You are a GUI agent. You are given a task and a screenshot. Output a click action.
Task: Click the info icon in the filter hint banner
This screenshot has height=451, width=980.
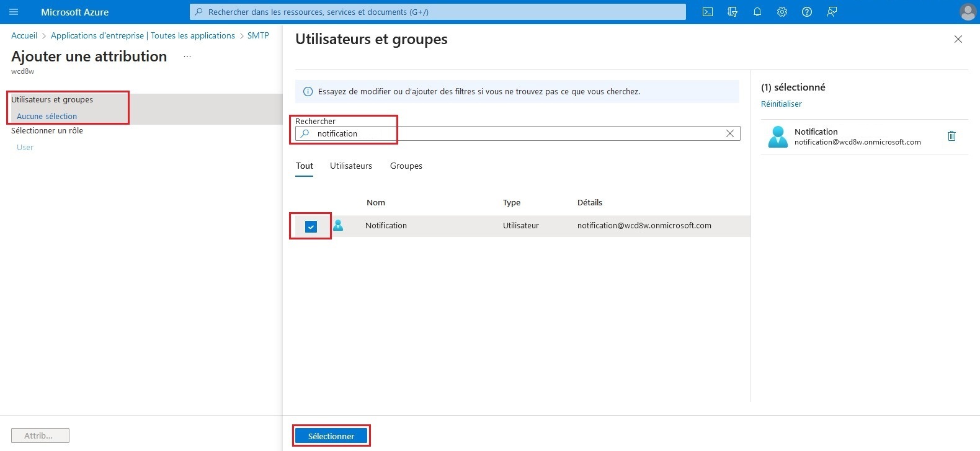(308, 92)
